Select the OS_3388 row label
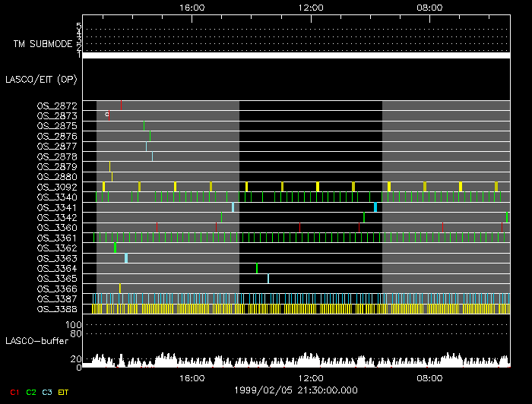 (x=57, y=309)
